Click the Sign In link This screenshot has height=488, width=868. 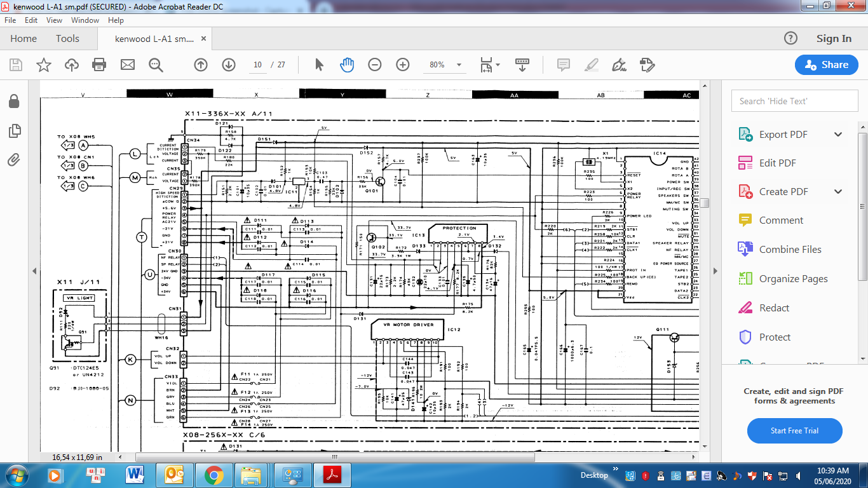[834, 39]
